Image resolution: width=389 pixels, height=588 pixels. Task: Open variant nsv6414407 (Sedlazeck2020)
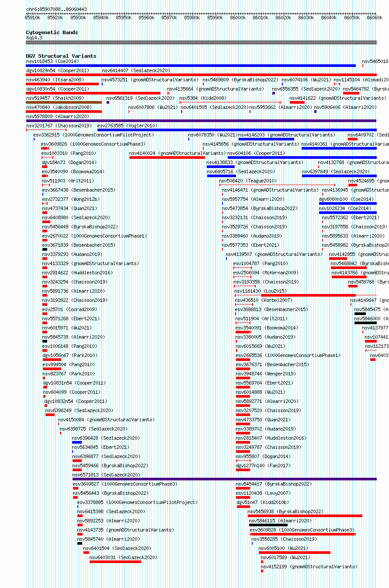click(x=136, y=70)
